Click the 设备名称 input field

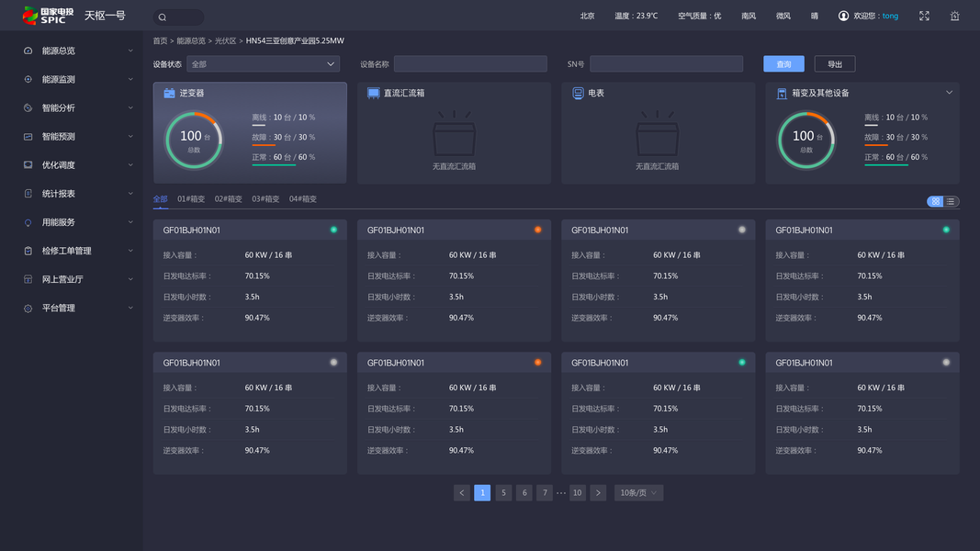(x=470, y=63)
